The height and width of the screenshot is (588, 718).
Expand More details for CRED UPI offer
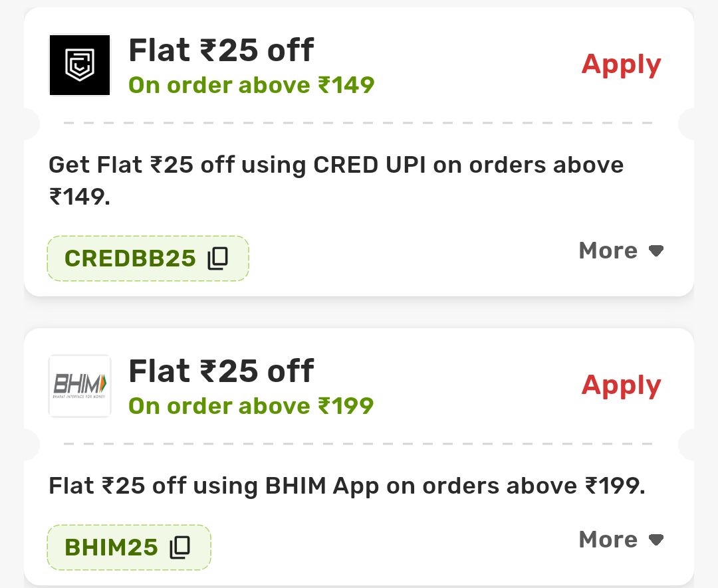point(608,250)
